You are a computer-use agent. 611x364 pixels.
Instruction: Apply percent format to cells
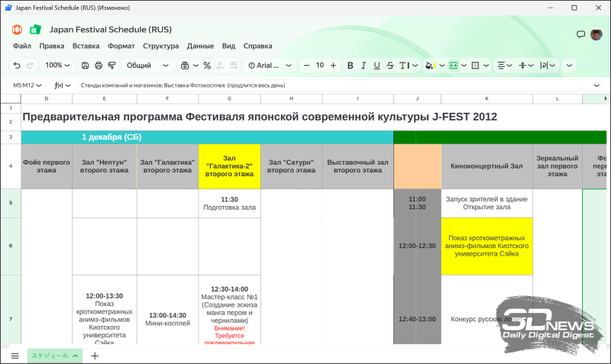207,66
